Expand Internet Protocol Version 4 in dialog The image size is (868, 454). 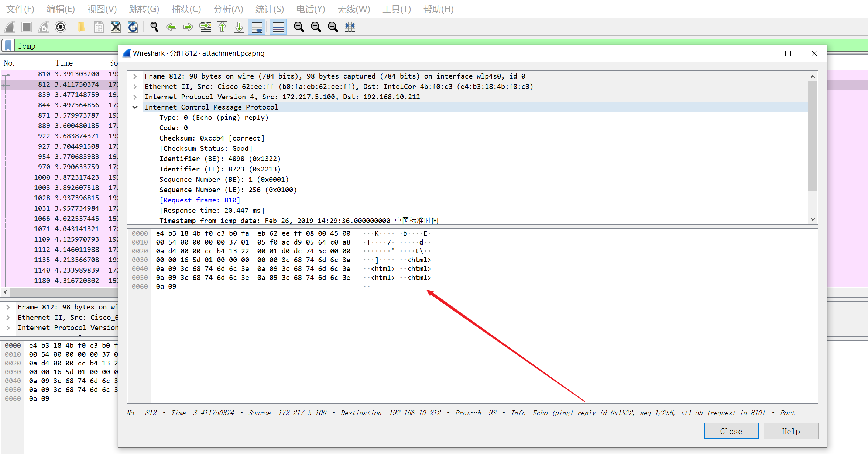pyautogui.click(x=135, y=97)
